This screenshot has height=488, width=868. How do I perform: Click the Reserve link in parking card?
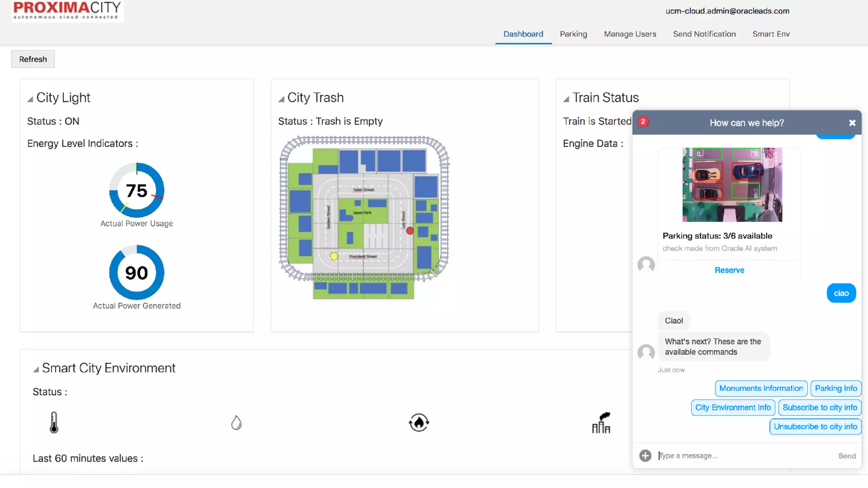click(729, 270)
